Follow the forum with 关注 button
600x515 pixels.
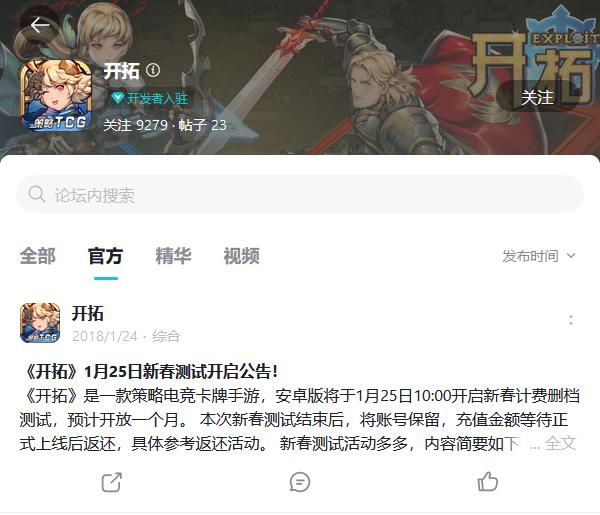(x=537, y=97)
